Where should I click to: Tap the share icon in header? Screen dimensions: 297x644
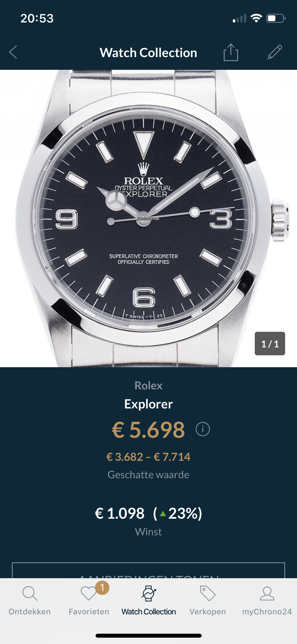click(231, 52)
